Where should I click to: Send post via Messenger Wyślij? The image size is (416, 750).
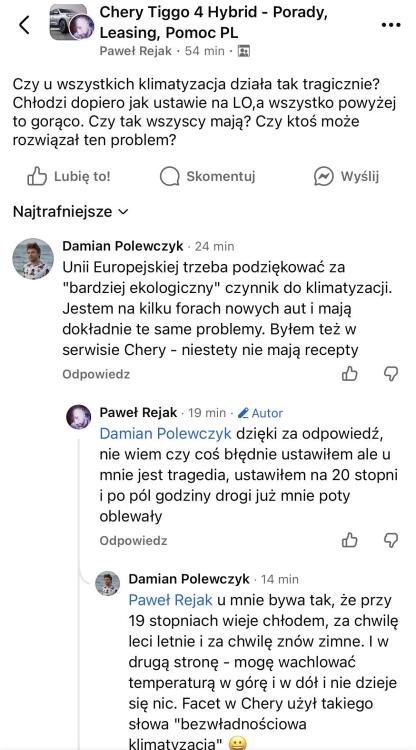[346, 176]
